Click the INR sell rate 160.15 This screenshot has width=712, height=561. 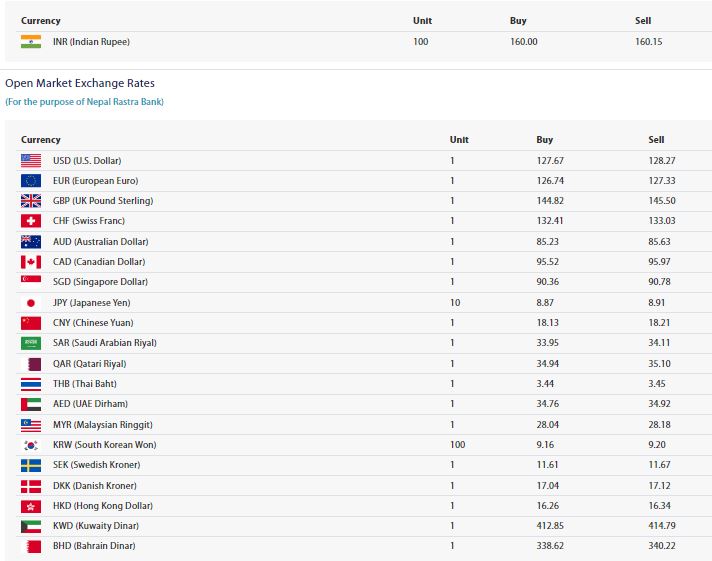point(648,42)
